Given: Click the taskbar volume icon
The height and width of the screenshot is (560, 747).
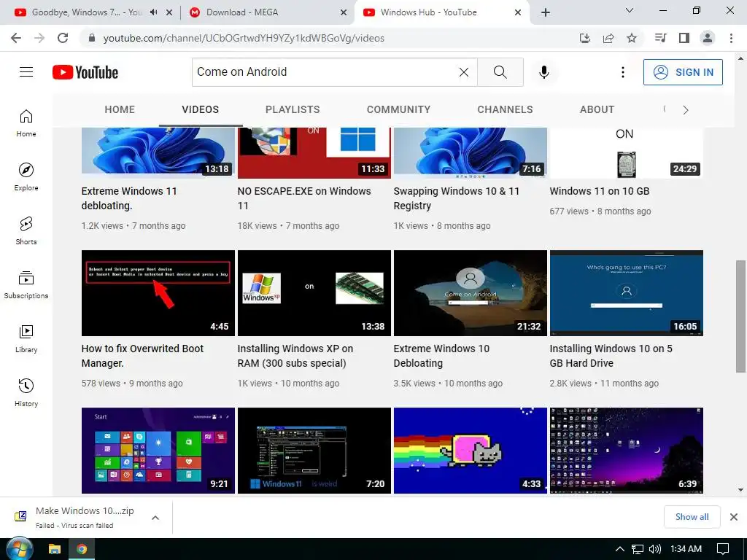Looking at the screenshot, I should [655, 549].
